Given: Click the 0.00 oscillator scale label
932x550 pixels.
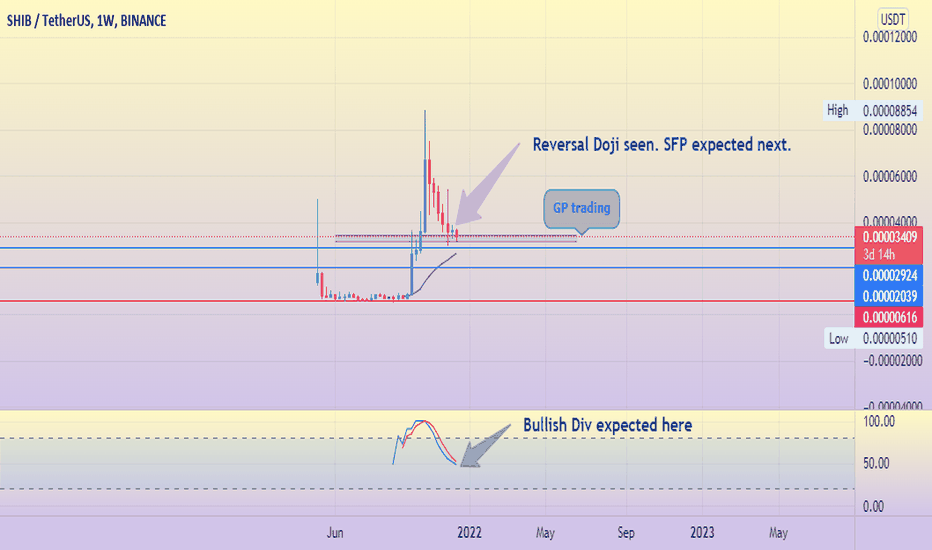Looking at the screenshot, I should click(x=873, y=507).
